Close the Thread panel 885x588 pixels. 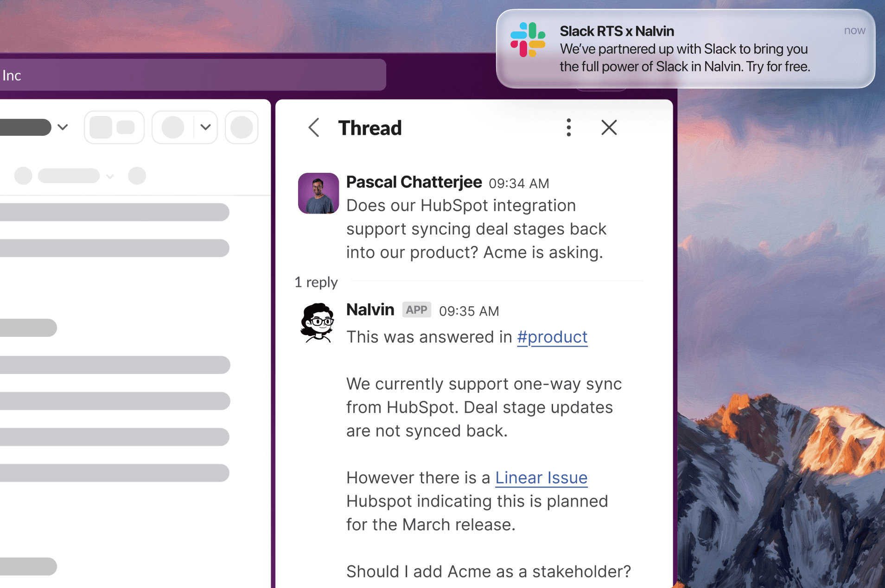pyautogui.click(x=609, y=127)
